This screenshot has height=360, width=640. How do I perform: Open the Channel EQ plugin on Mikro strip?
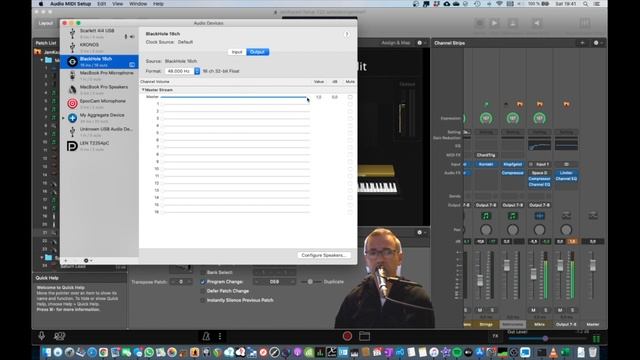tap(540, 184)
